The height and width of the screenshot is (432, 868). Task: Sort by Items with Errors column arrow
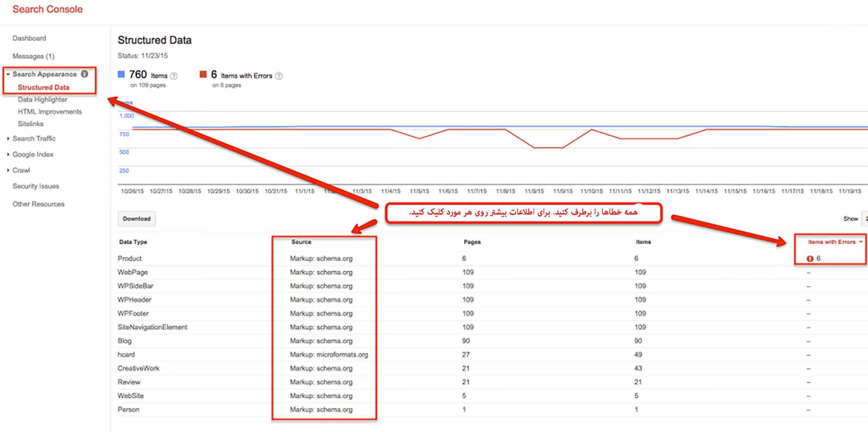[x=861, y=242]
